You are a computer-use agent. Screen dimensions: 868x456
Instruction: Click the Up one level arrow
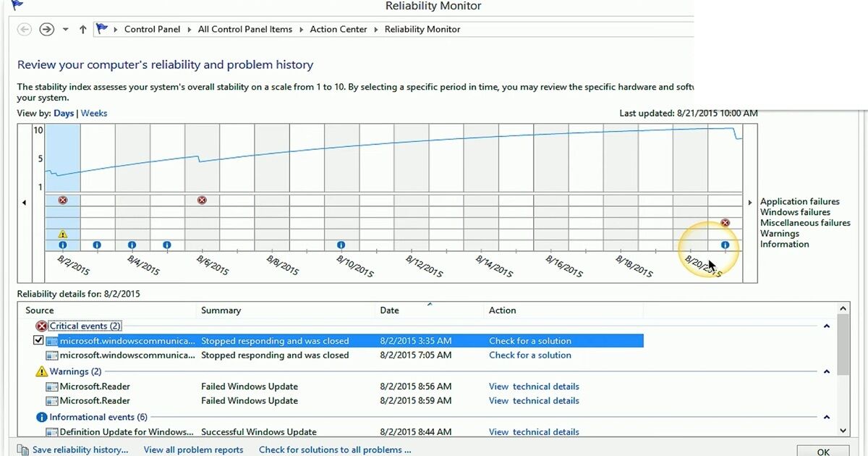pos(82,29)
